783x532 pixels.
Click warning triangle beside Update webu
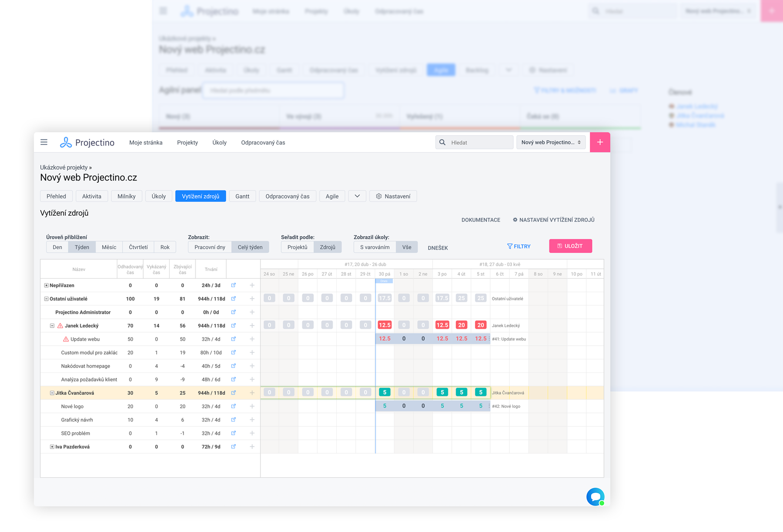tap(66, 339)
